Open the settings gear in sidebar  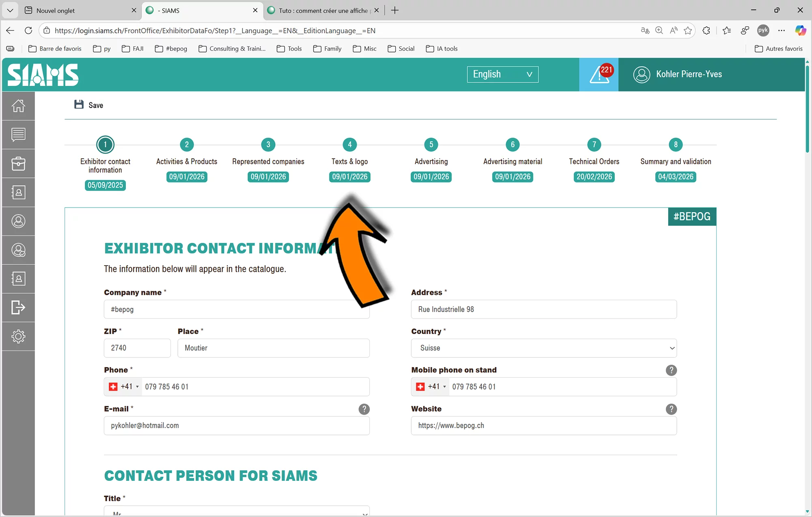pos(18,336)
